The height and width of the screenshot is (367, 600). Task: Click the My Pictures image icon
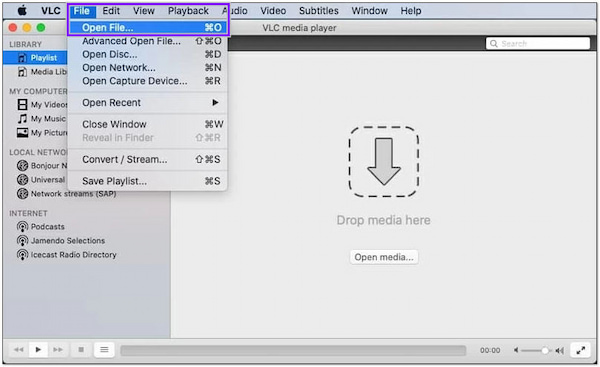pos(23,133)
